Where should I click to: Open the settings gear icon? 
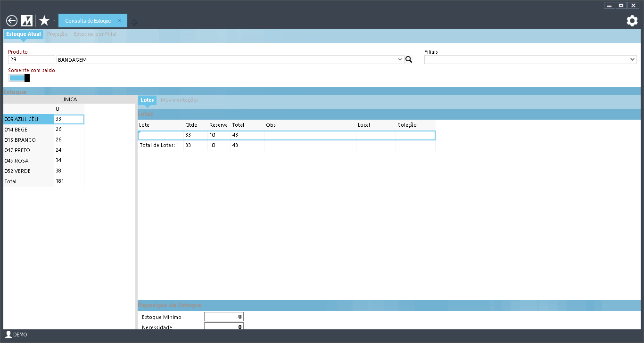[x=632, y=21]
